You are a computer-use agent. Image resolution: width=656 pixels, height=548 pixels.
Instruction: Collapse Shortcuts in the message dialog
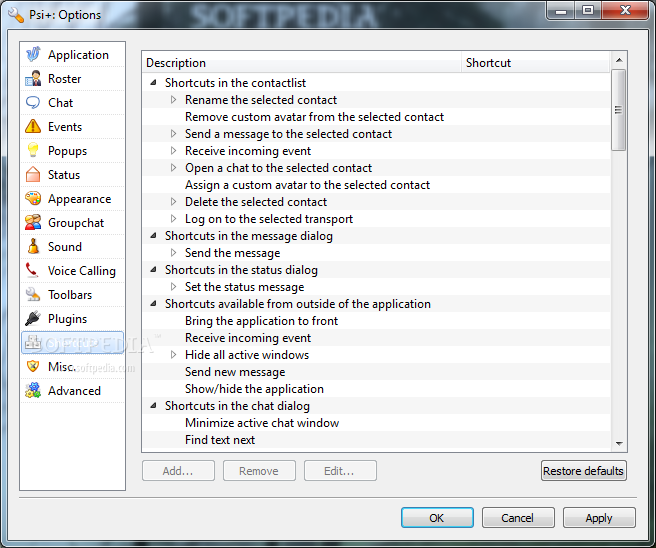click(x=154, y=236)
